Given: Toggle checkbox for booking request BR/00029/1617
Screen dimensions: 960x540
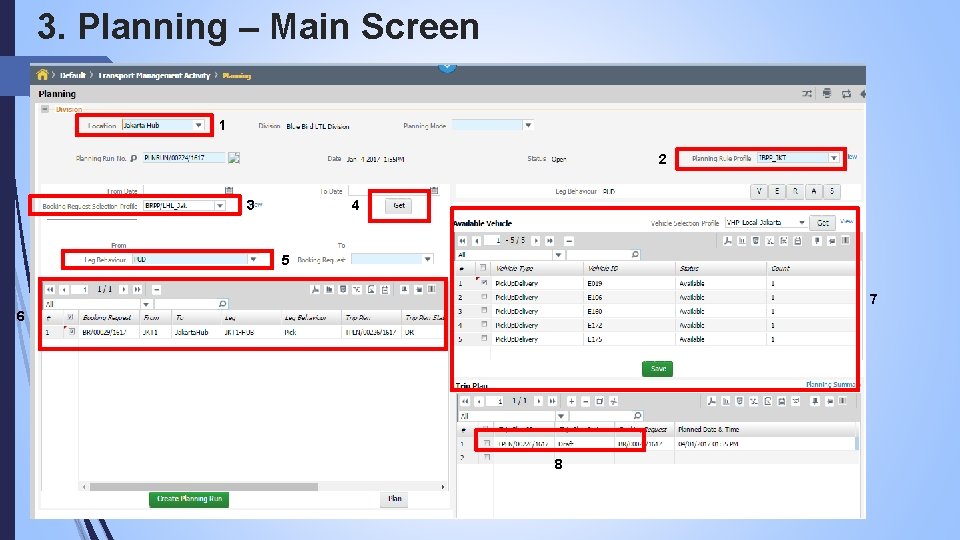Looking at the screenshot, I should click(x=71, y=332).
